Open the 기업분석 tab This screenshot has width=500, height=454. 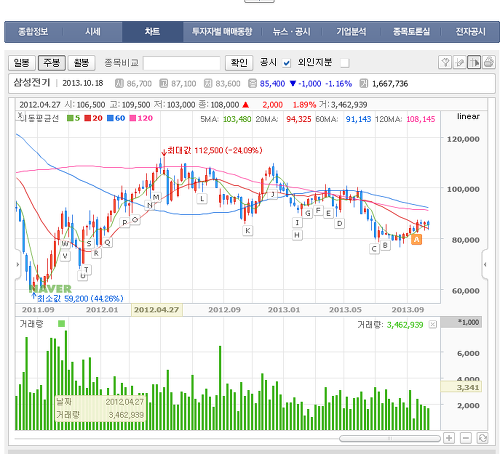point(351,32)
